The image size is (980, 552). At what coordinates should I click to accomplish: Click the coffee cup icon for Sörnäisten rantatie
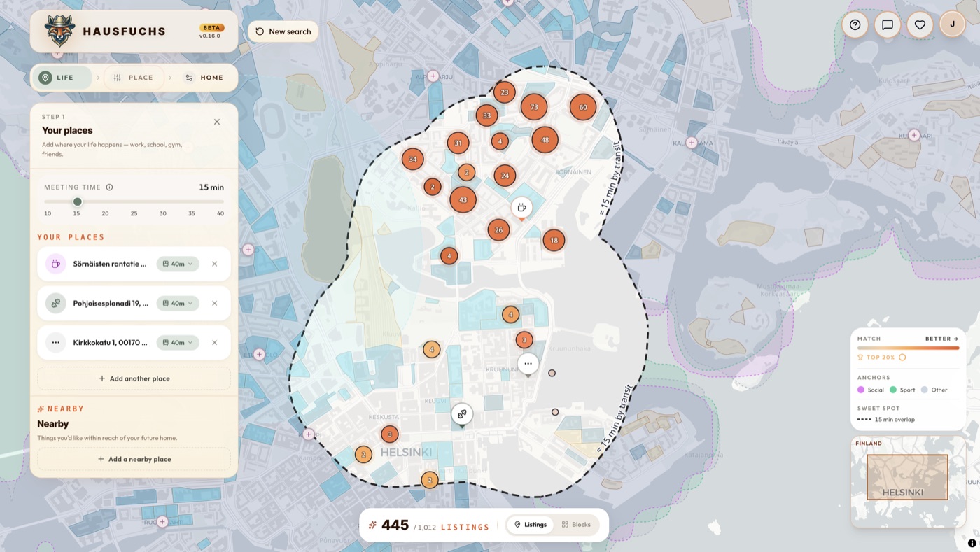coord(55,264)
